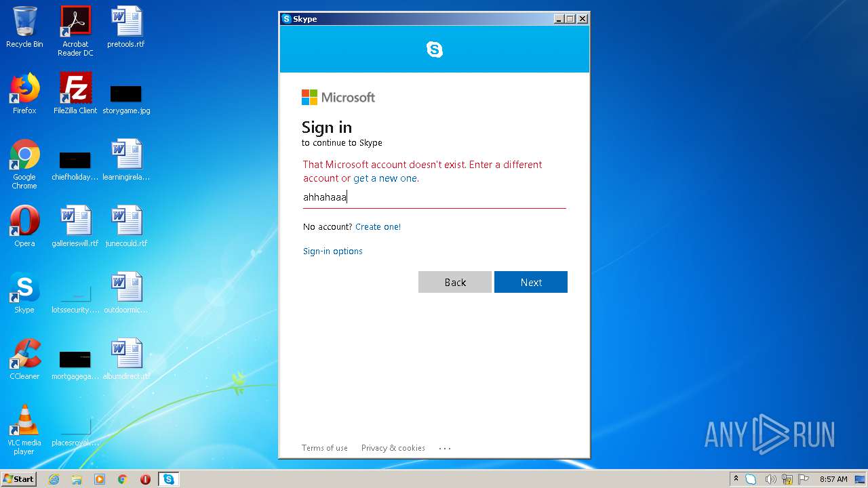Image resolution: width=868 pixels, height=488 pixels.
Task: Open the more options ellipsis in footer
Action: tap(445, 448)
